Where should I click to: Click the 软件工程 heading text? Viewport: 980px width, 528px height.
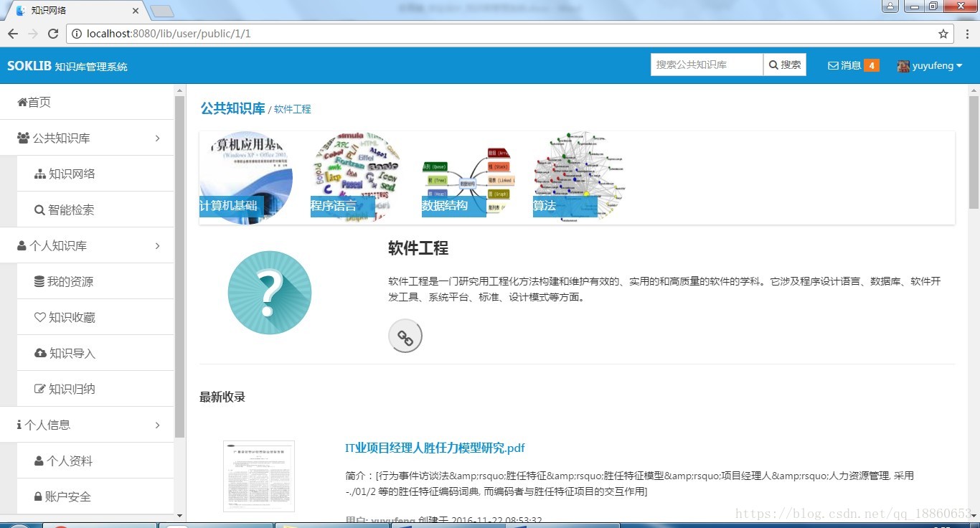(418, 248)
